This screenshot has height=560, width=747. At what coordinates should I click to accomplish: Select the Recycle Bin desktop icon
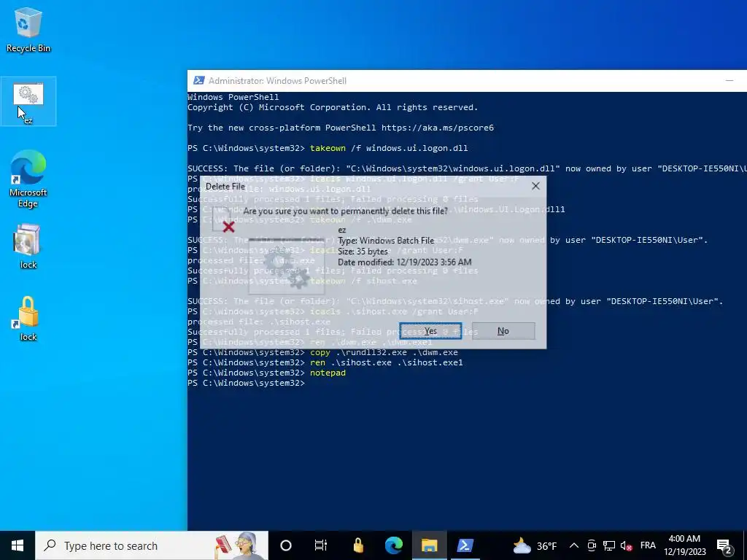tap(28, 29)
